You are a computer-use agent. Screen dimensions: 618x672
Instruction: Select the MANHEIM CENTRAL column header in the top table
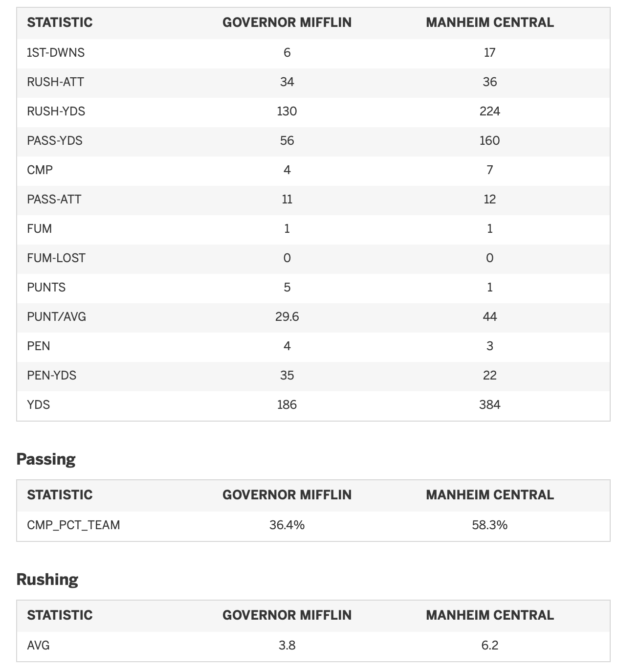coord(490,22)
